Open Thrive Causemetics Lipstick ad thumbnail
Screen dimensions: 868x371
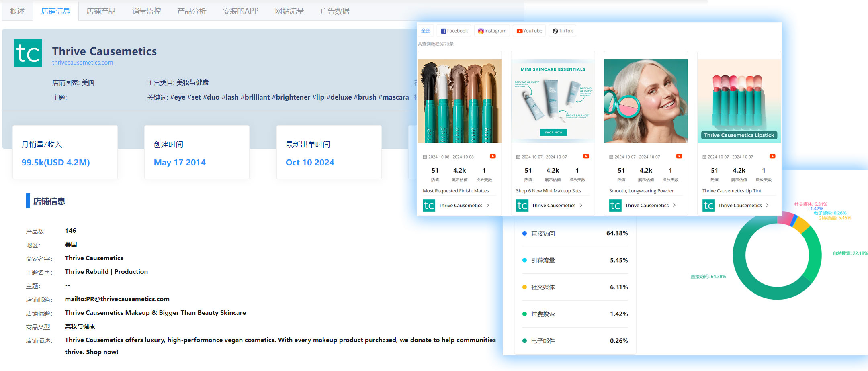pos(739,101)
